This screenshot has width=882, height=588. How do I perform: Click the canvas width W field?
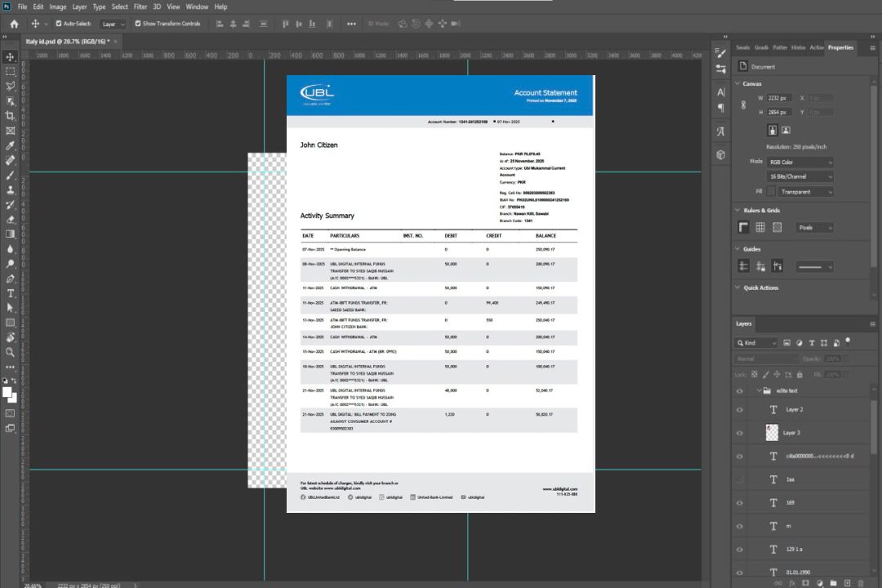[x=779, y=98]
